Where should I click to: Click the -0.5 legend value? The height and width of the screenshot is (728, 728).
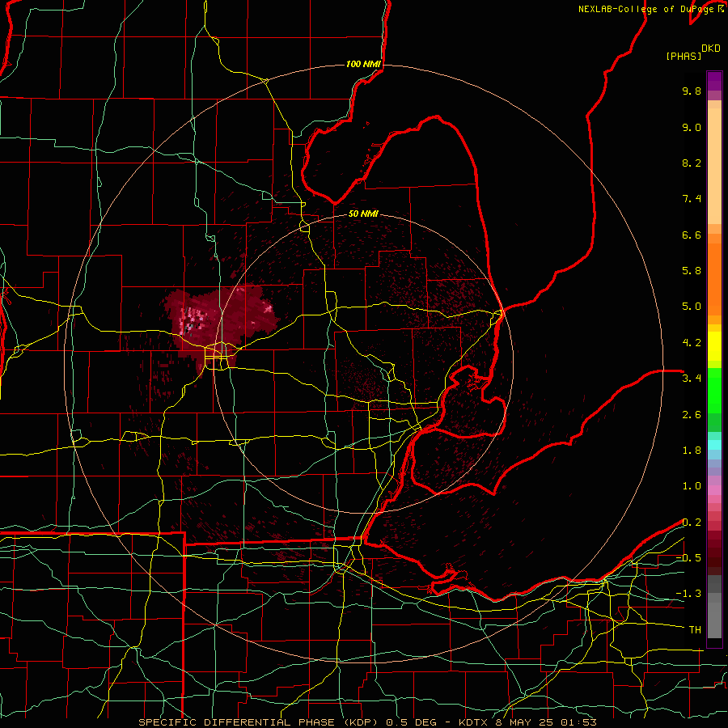[688, 558]
